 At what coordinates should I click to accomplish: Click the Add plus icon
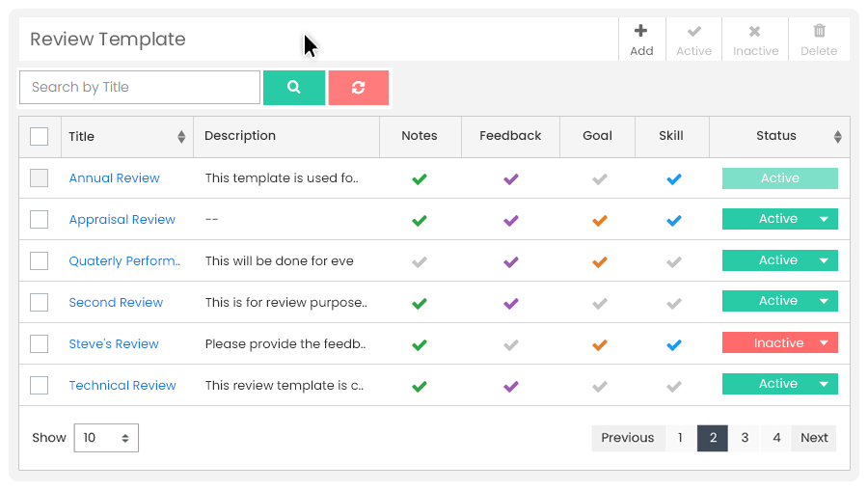tap(641, 31)
